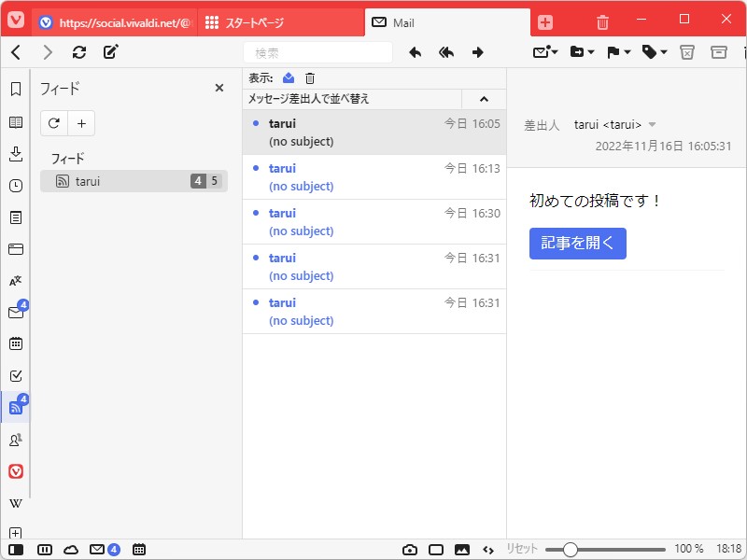This screenshot has width=747, height=560.
Task: Collapse the message sender sort group
Action: tap(484, 98)
